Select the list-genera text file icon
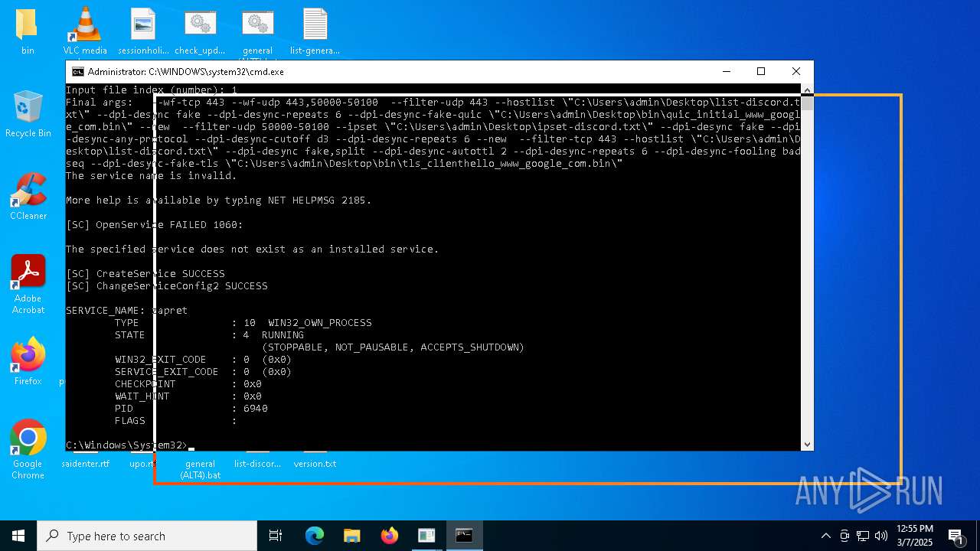Viewport: 980px width, 551px height. (x=315, y=31)
